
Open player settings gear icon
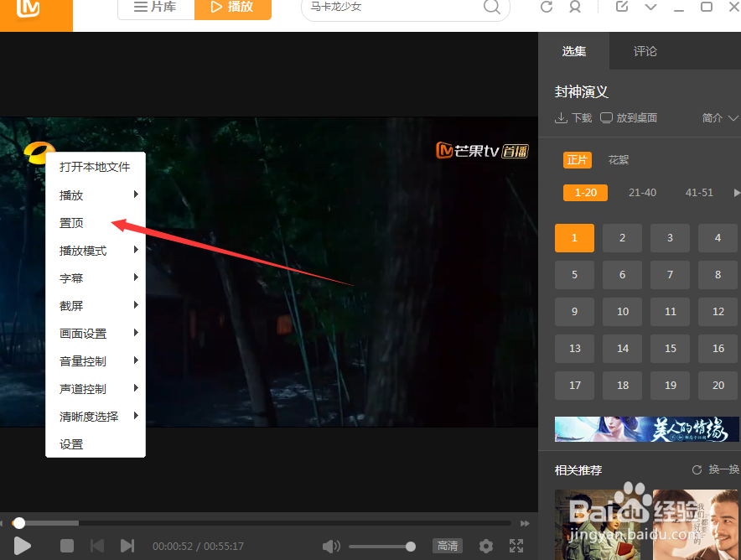click(x=486, y=547)
